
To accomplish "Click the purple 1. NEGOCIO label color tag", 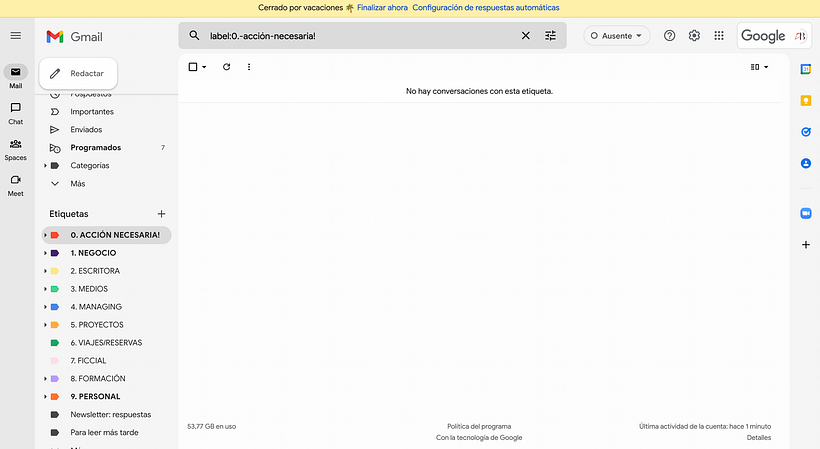I will (54, 253).
